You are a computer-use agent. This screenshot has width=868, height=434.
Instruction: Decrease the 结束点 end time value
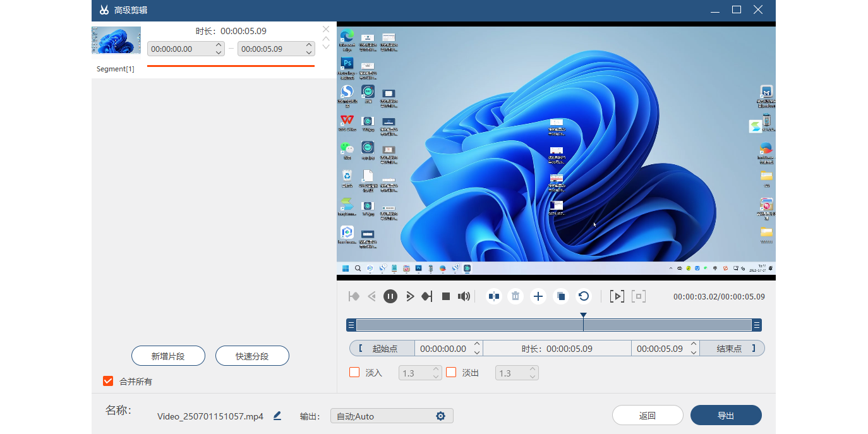pos(694,352)
